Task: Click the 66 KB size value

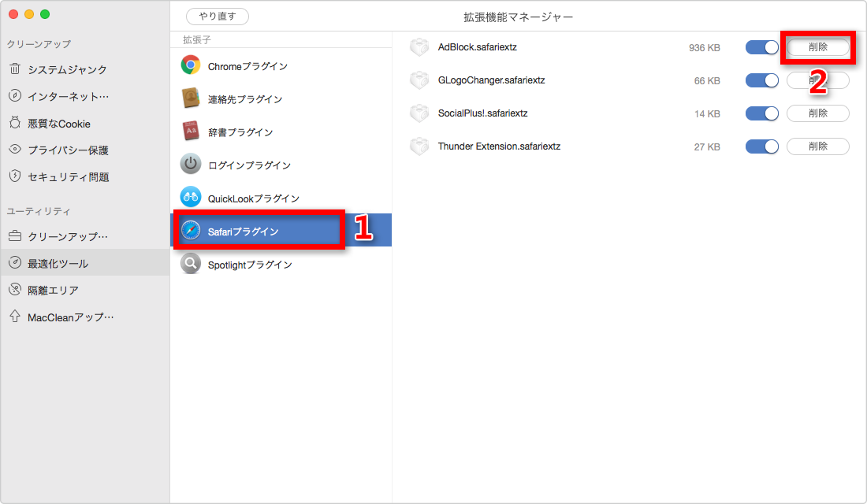Action: (x=707, y=81)
